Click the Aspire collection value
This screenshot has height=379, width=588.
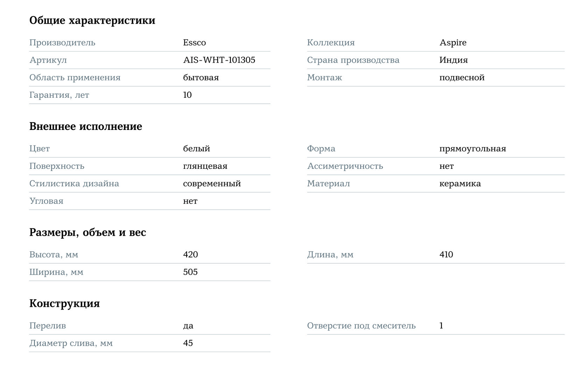[x=453, y=43]
